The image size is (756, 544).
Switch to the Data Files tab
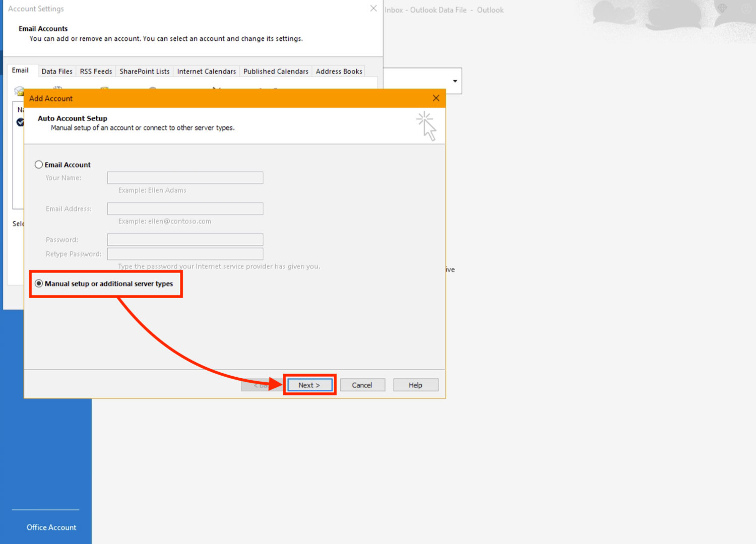coord(57,72)
